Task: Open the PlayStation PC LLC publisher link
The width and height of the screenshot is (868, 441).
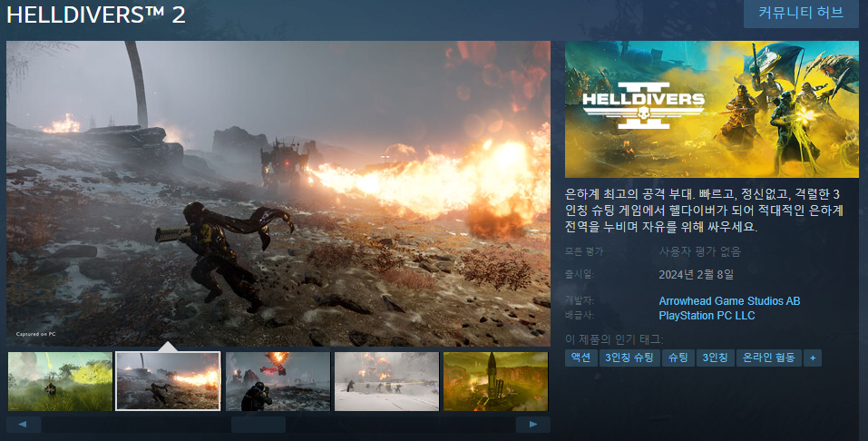Action: (x=707, y=315)
